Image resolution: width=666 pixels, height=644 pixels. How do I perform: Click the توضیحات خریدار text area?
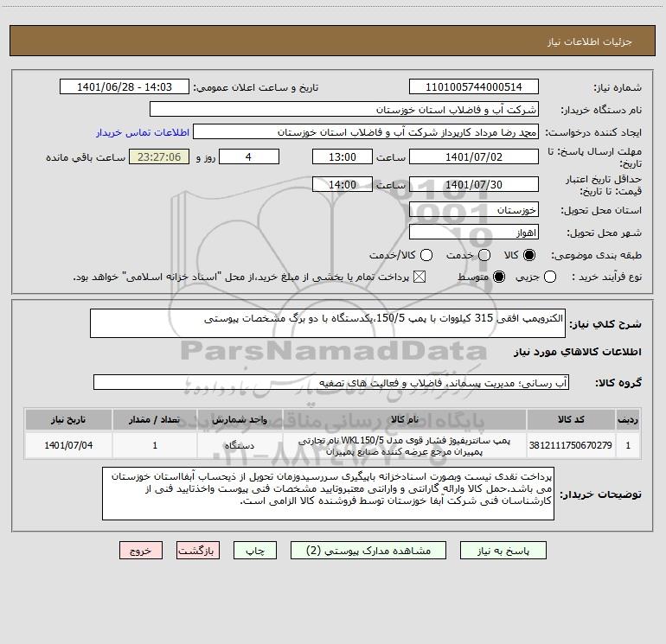[x=328, y=494]
